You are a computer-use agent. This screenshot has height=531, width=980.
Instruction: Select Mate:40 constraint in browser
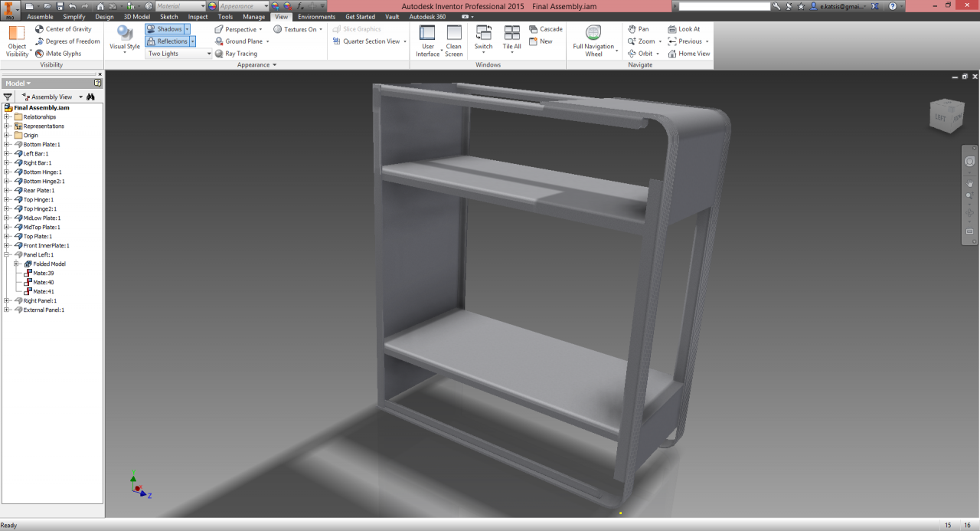click(43, 283)
